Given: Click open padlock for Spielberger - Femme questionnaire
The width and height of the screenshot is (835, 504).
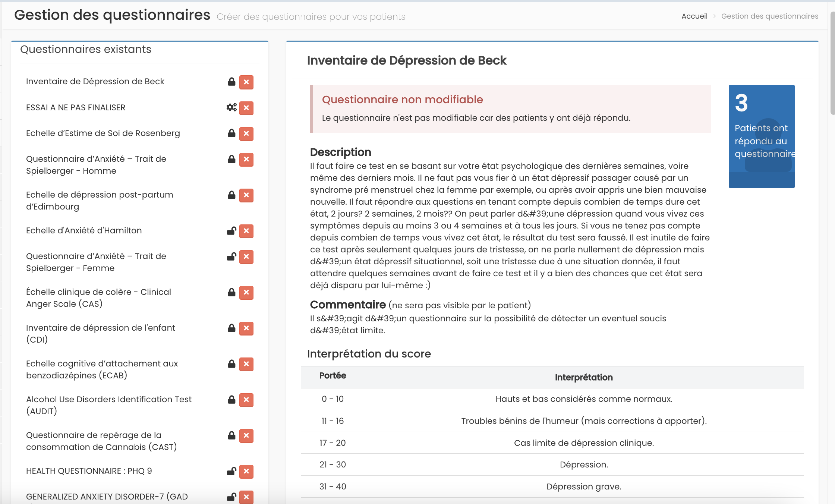Looking at the screenshot, I should pyautogui.click(x=231, y=256).
